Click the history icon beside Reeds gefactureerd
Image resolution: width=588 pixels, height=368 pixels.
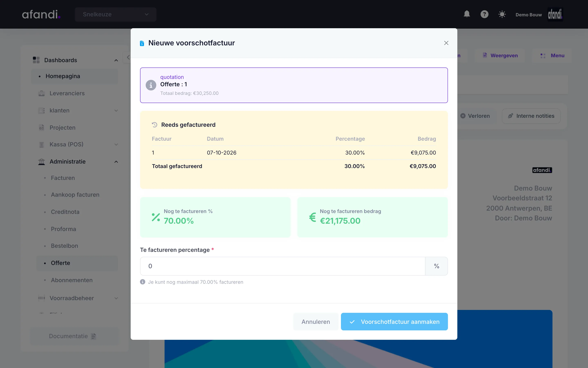155,125
